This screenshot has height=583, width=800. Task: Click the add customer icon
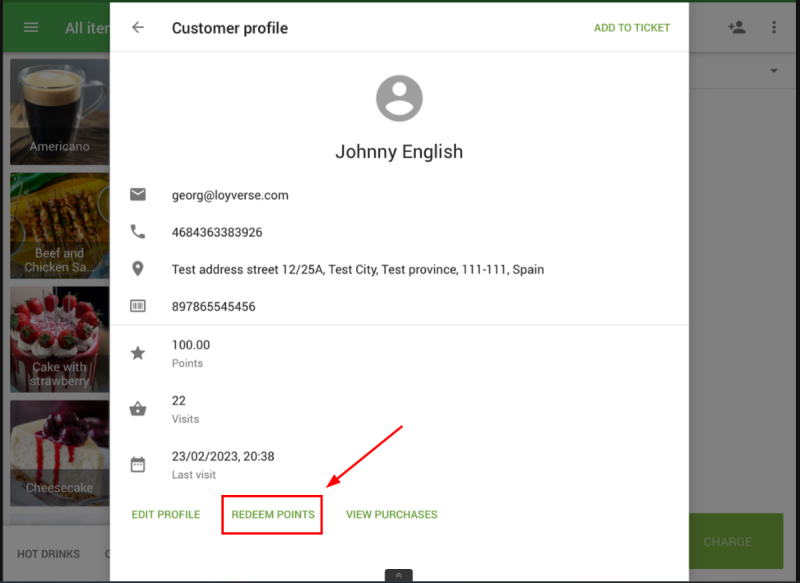[x=737, y=28]
